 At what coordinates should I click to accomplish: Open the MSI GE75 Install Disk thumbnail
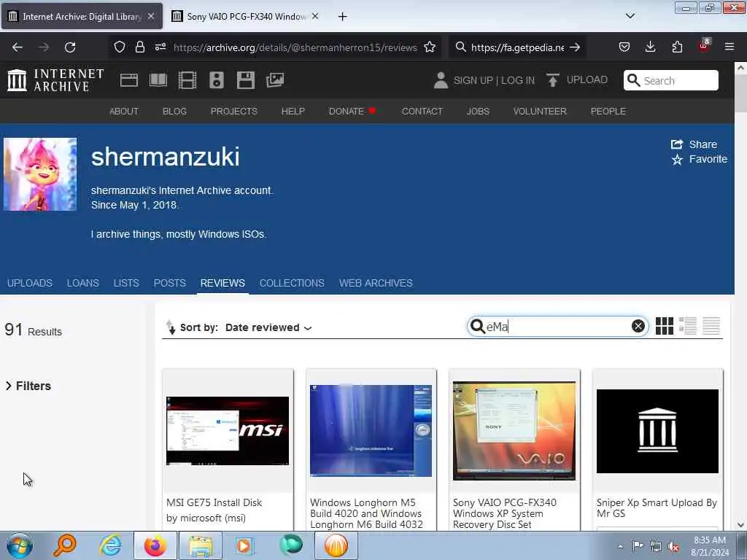pyautogui.click(x=228, y=430)
